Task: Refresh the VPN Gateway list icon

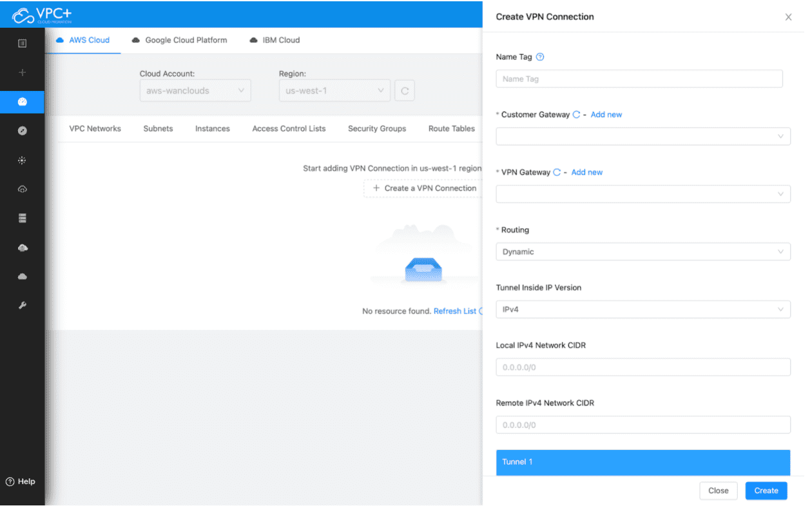Action: (557, 172)
